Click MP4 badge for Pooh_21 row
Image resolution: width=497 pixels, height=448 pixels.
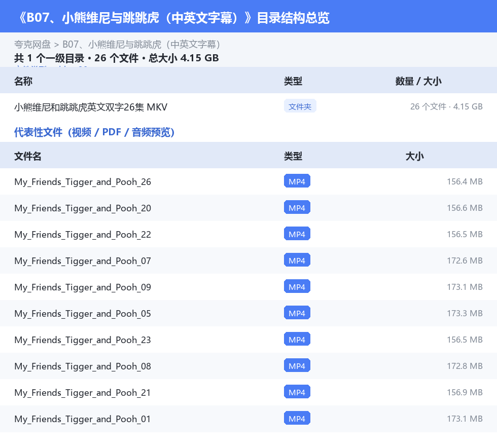[x=297, y=392]
